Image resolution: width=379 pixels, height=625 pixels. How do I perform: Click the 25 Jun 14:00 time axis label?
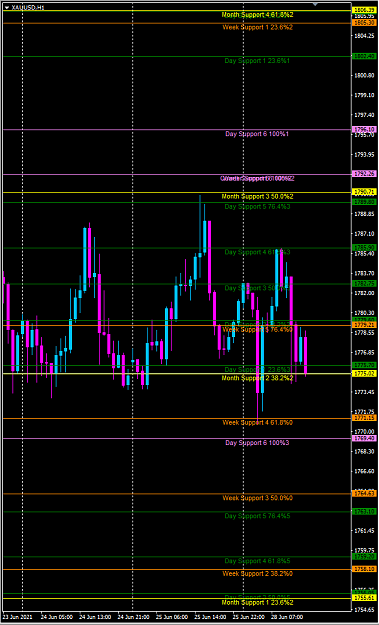click(209, 616)
